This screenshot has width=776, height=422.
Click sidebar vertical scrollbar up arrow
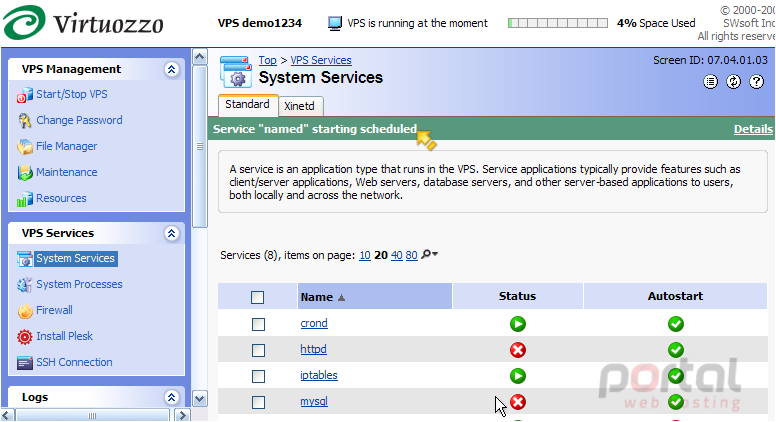(x=199, y=57)
